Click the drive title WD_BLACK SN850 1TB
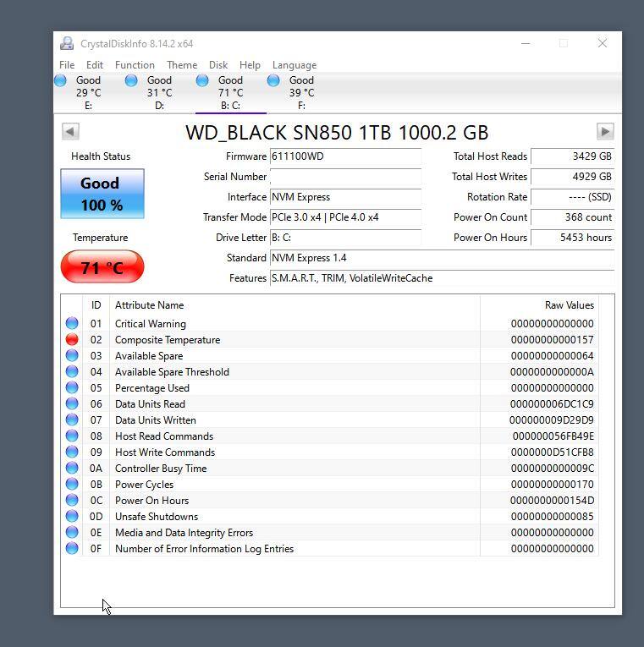The width and height of the screenshot is (644, 647). click(337, 133)
